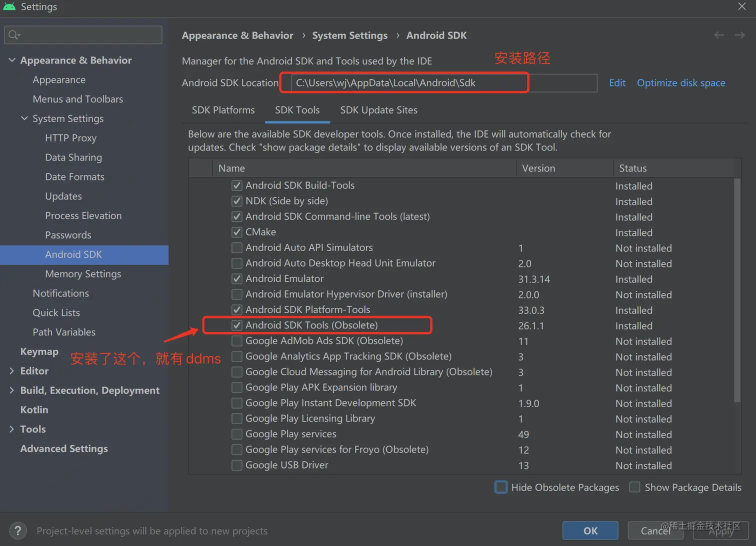Open Process Elevation settings
The height and width of the screenshot is (546, 756).
[x=83, y=215]
